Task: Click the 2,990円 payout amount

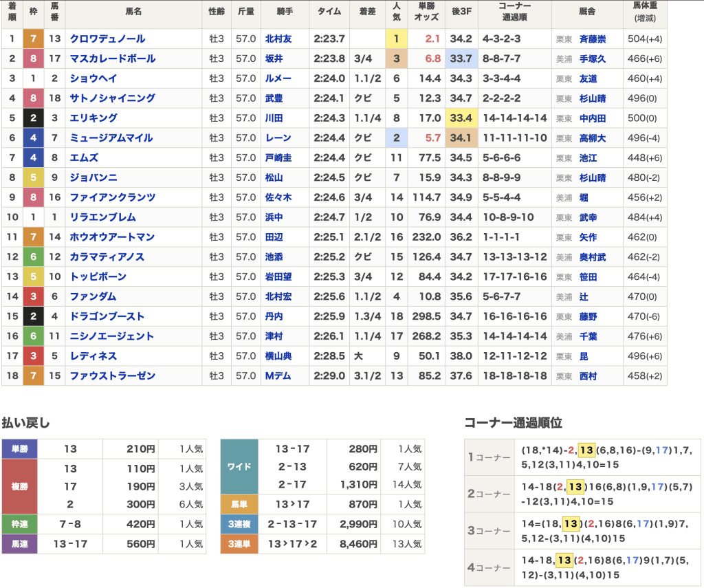Action: pos(358,524)
